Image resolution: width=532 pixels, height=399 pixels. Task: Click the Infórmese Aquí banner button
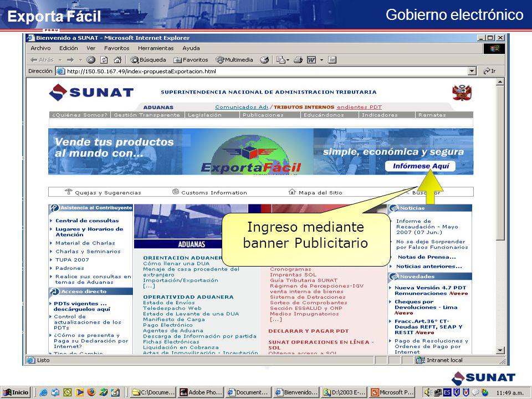421,166
